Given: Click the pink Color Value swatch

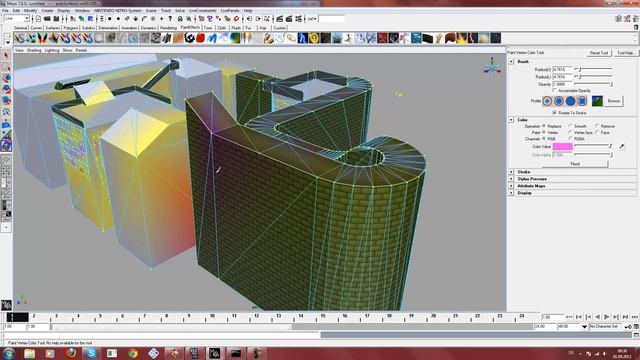Looking at the screenshot, I should tap(562, 146).
